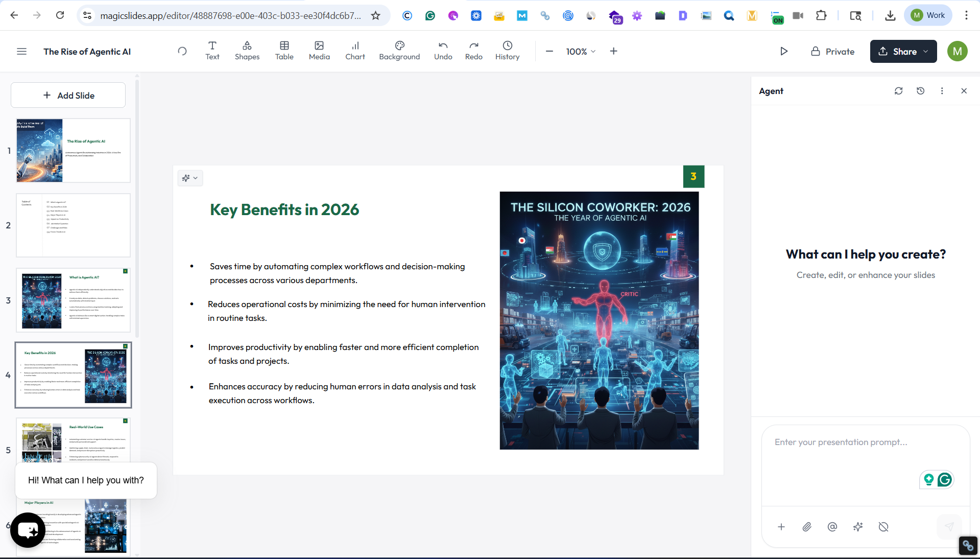This screenshot has width=980, height=559.
Task: Insert a Table from toolbar
Action: pyautogui.click(x=284, y=51)
